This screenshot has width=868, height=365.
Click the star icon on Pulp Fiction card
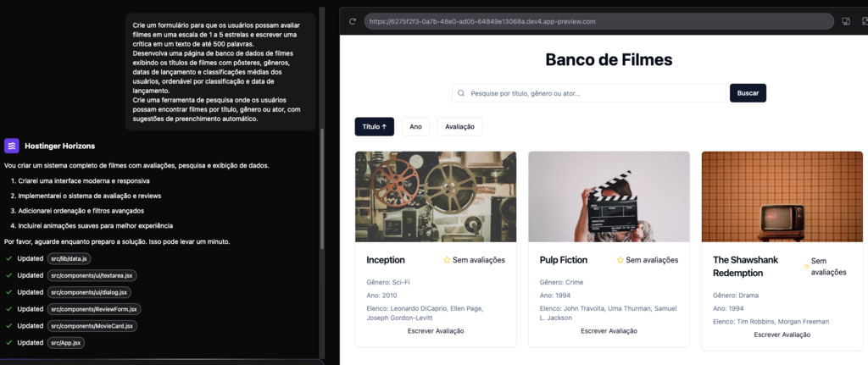click(620, 260)
